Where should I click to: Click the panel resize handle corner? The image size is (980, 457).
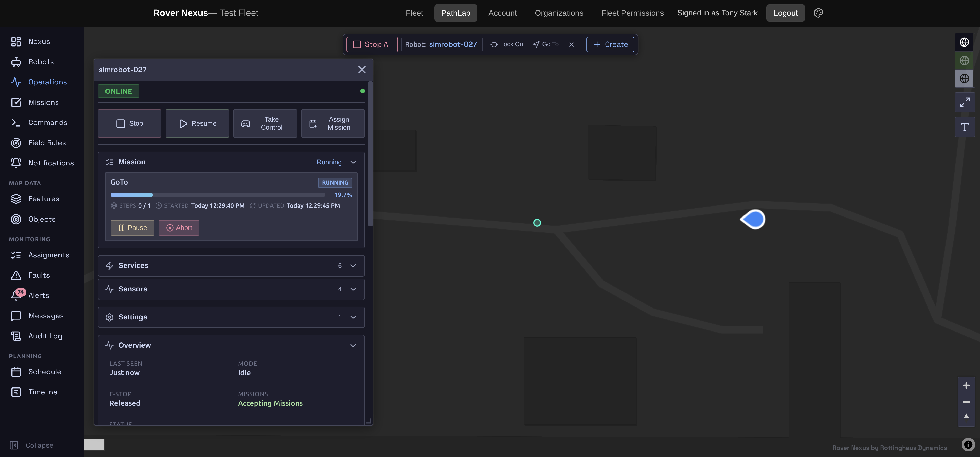368,421
